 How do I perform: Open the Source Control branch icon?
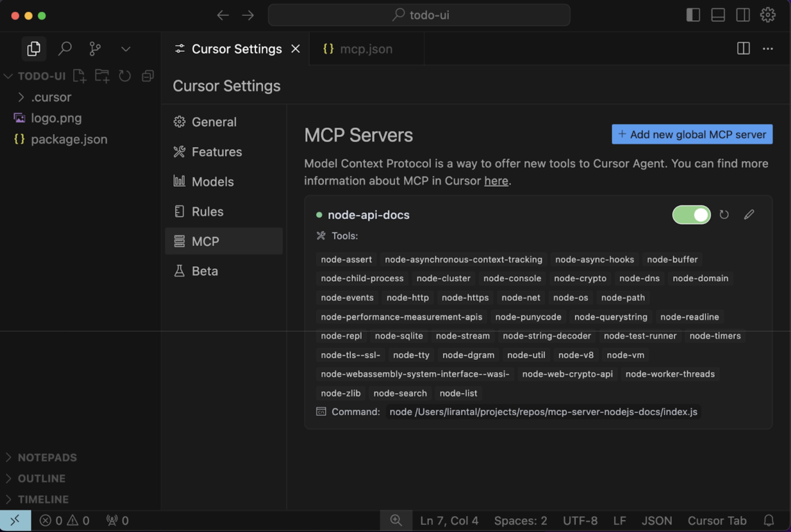pyautogui.click(x=95, y=49)
